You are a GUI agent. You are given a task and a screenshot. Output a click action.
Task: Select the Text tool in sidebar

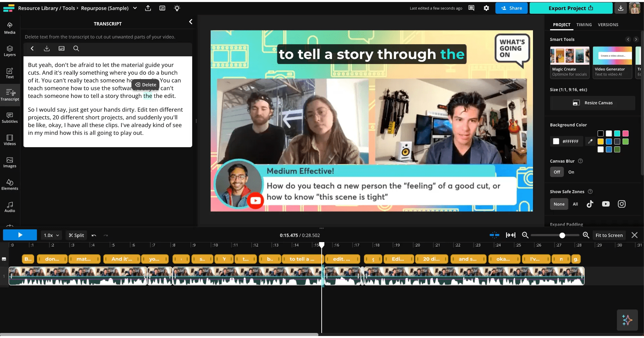point(10,73)
